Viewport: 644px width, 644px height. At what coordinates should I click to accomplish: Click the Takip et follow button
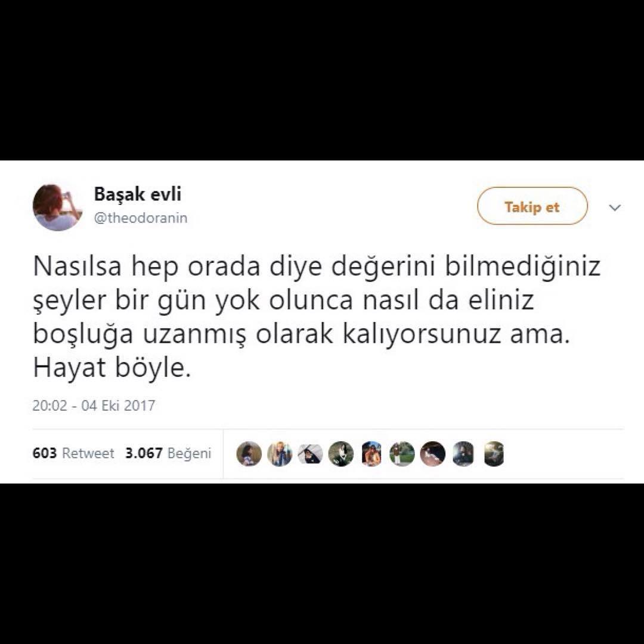pos(532,206)
